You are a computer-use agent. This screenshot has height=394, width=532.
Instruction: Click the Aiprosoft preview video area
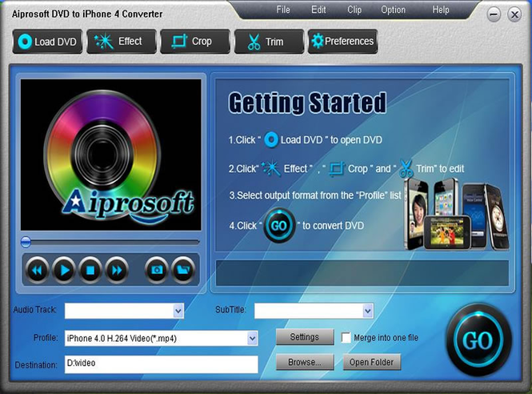point(111,155)
